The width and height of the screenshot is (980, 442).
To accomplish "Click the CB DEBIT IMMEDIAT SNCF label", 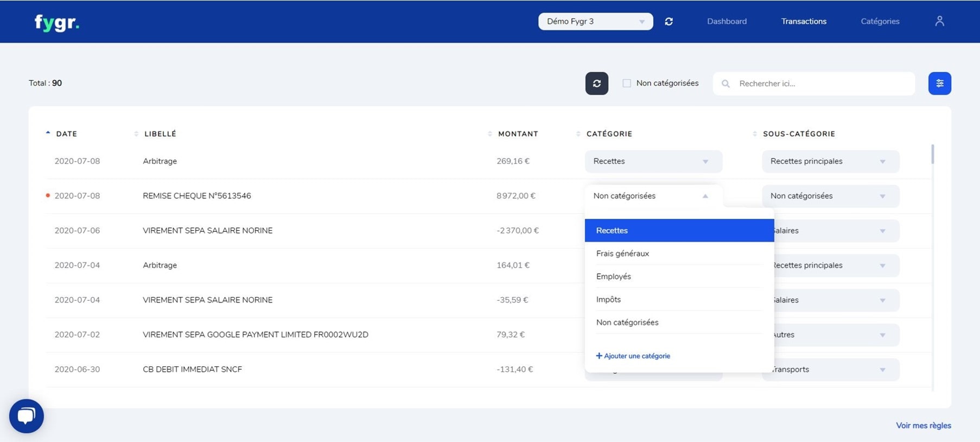I will (x=192, y=370).
